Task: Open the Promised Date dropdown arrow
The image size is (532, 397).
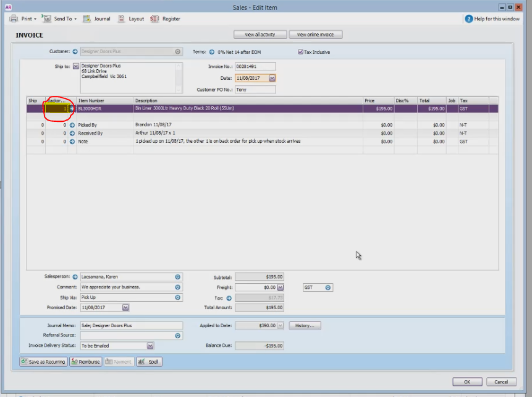Action: point(125,307)
